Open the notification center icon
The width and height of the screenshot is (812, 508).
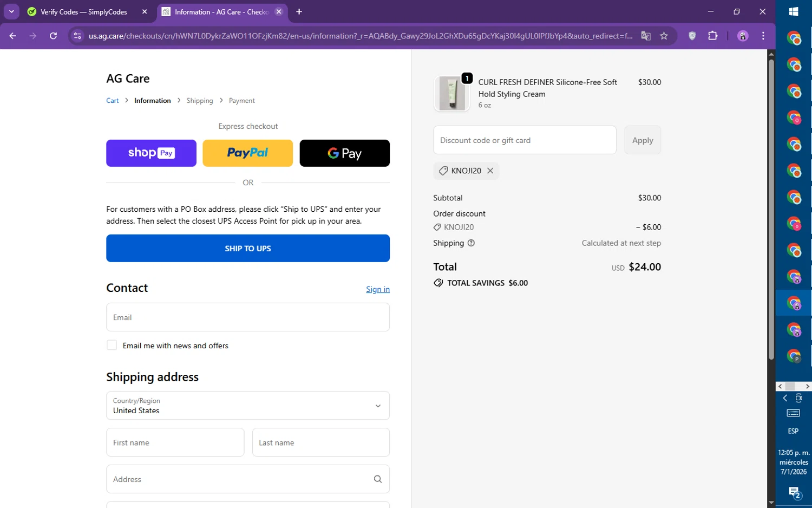[x=794, y=492]
